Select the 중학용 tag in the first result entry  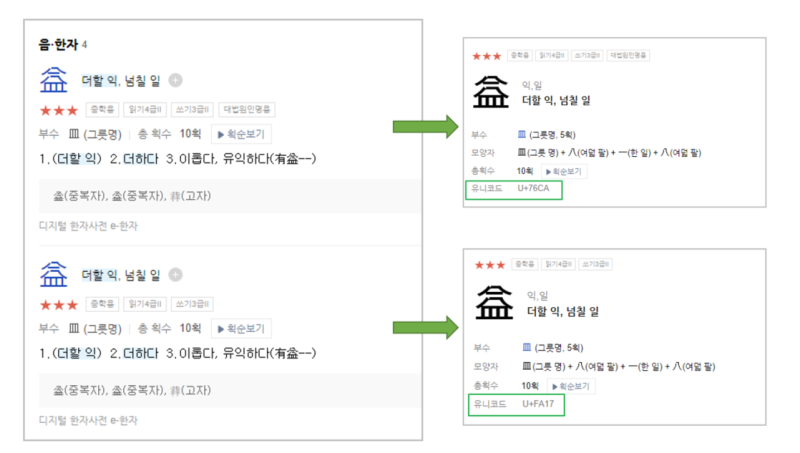click(102, 109)
